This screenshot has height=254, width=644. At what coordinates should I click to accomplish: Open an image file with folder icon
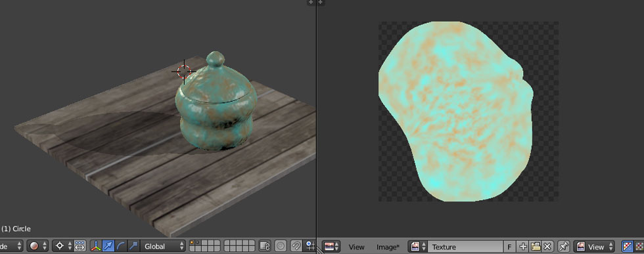[535, 247]
